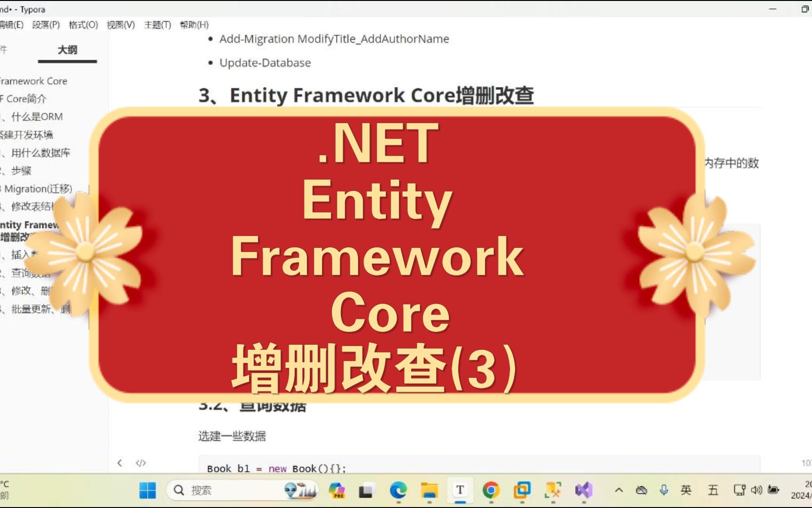The height and width of the screenshot is (508, 812).
Task: Click the paragraph 选建一些数据
Action: click(232, 436)
